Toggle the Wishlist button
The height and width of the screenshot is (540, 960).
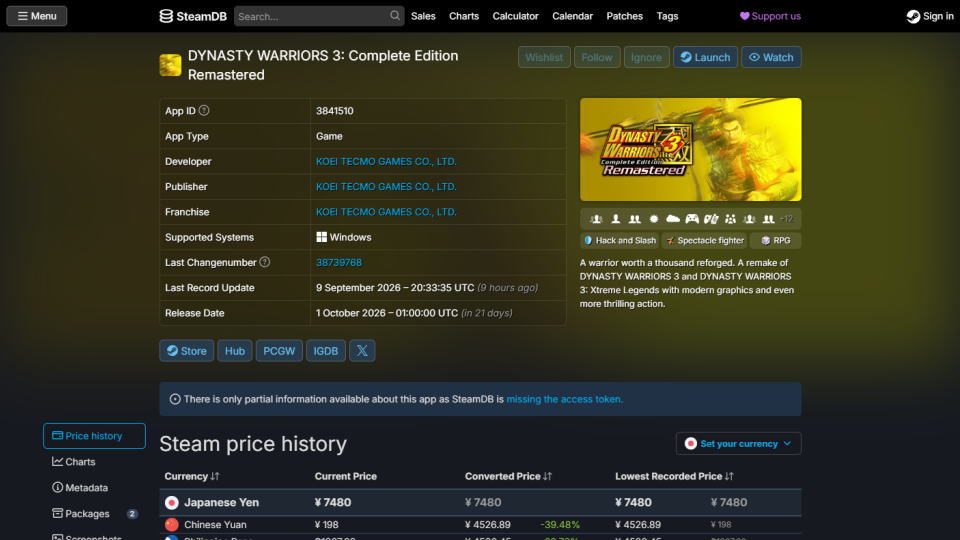tap(544, 57)
